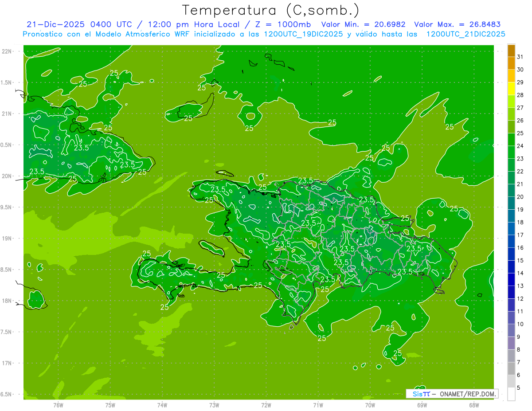The width and height of the screenshot is (532, 411).
Task: Click the teal colorbar swatch between 18 and 19
Action: pyautogui.click(x=511, y=216)
